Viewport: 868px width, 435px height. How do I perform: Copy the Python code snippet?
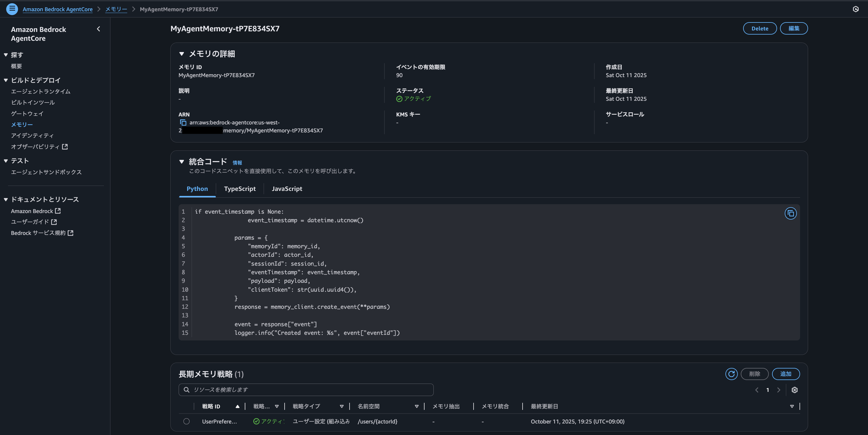coord(791,213)
